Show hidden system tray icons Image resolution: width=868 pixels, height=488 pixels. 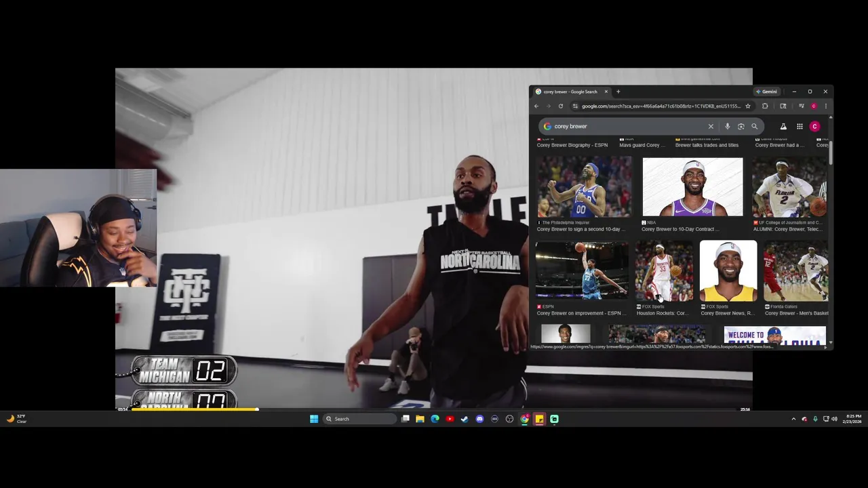[x=793, y=419]
